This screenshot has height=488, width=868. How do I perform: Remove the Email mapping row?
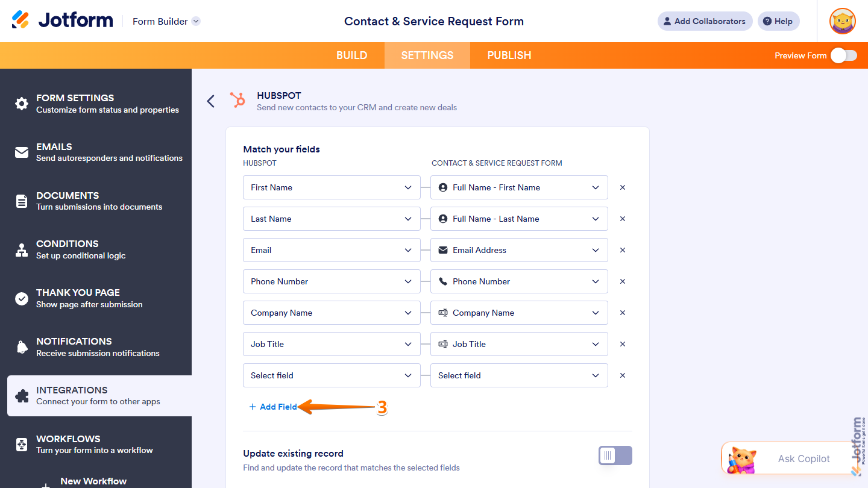[623, 250]
